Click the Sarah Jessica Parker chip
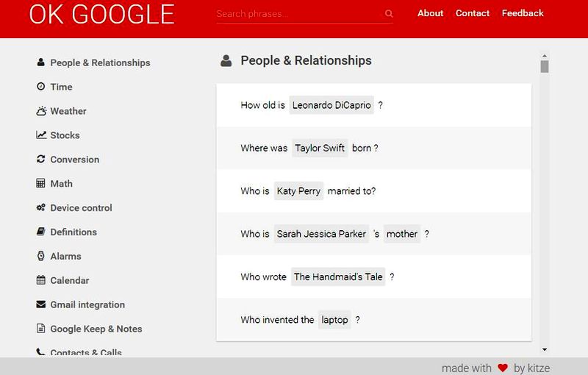 [321, 234]
